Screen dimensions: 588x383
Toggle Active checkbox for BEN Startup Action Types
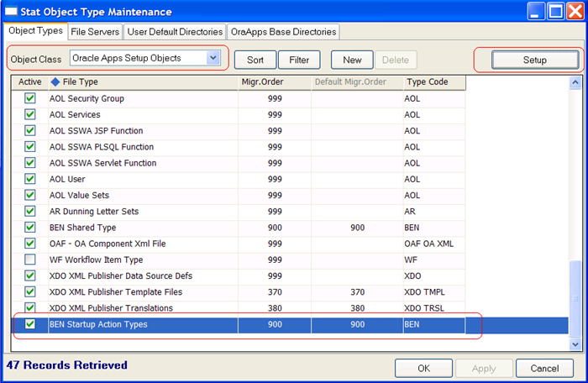pos(30,324)
